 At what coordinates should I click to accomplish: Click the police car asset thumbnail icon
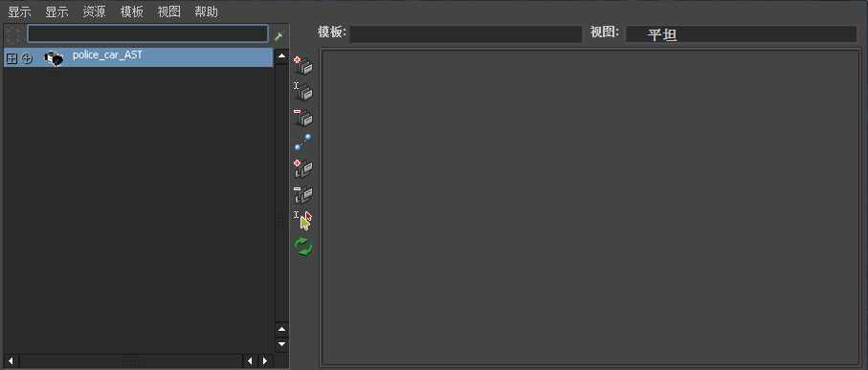click(x=54, y=58)
